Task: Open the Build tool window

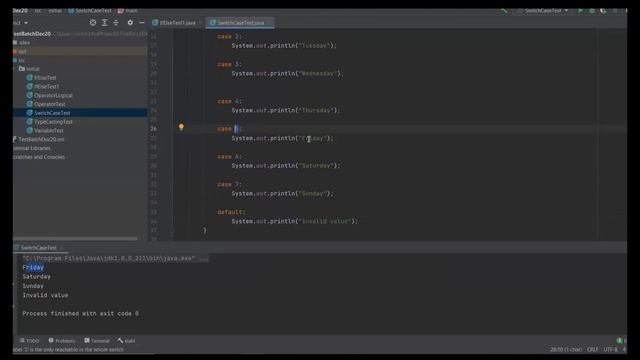Action: [127, 340]
